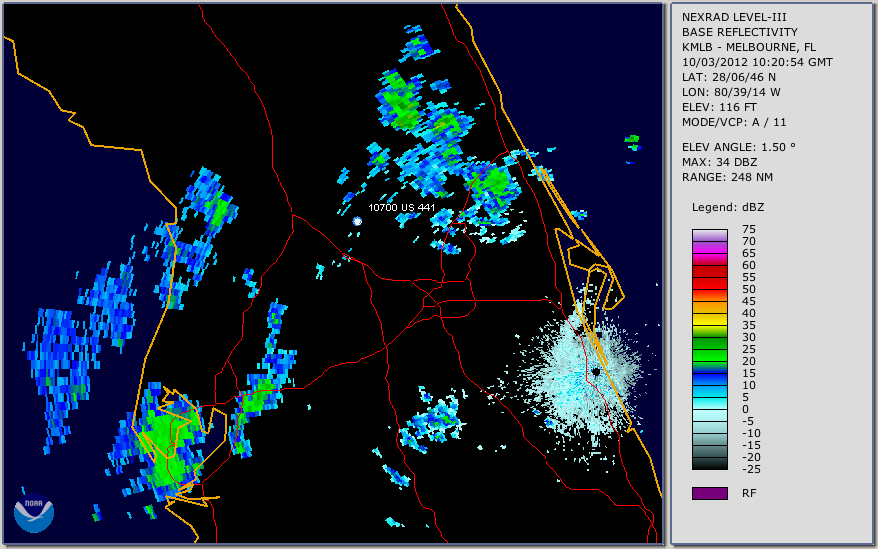The width and height of the screenshot is (878, 549).
Task: Click the 'ELEV: 116 FT' text
Action: (719, 107)
